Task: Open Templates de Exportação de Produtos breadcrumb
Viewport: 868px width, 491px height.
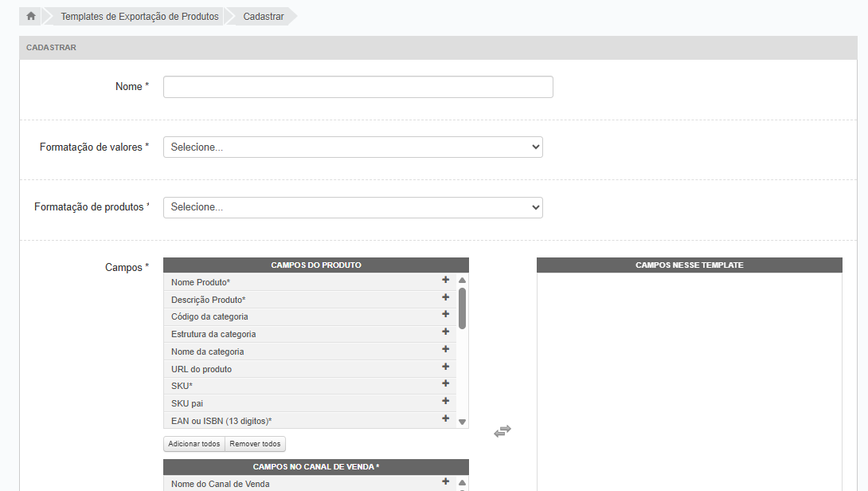Action: click(x=139, y=16)
